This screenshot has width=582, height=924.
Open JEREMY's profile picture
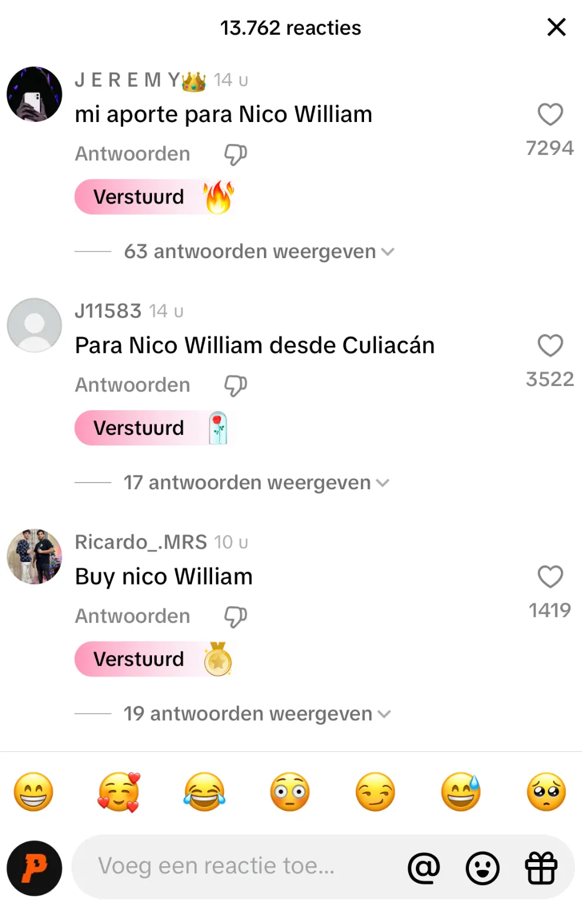tap(34, 94)
